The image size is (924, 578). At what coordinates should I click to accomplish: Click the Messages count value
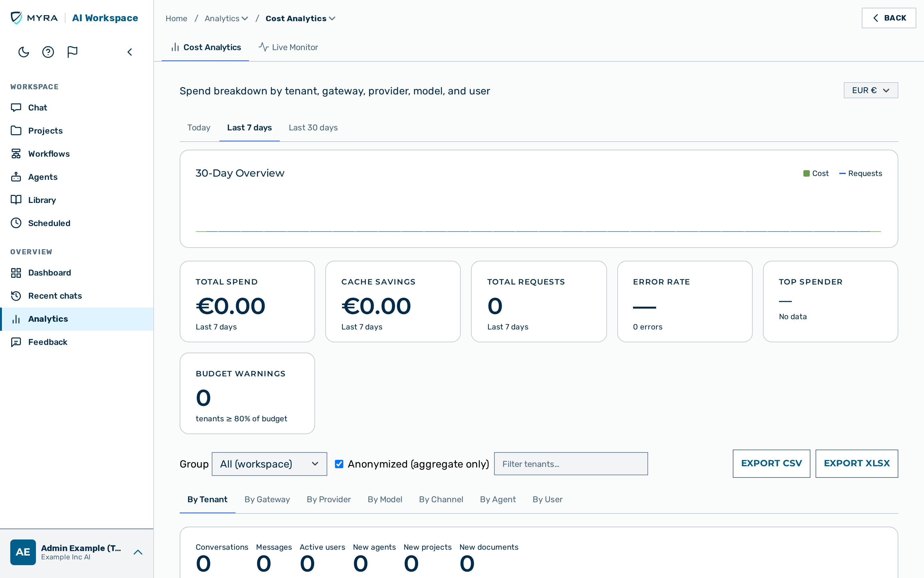click(x=264, y=564)
